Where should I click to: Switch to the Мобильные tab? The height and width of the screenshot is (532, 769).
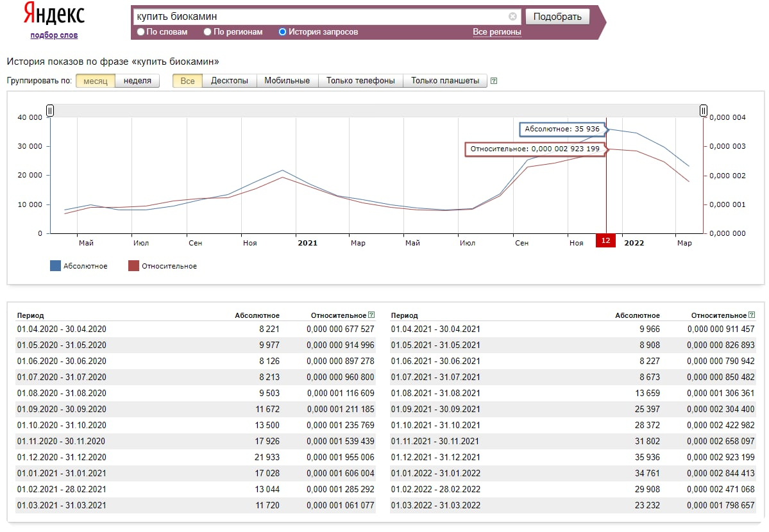coord(287,81)
